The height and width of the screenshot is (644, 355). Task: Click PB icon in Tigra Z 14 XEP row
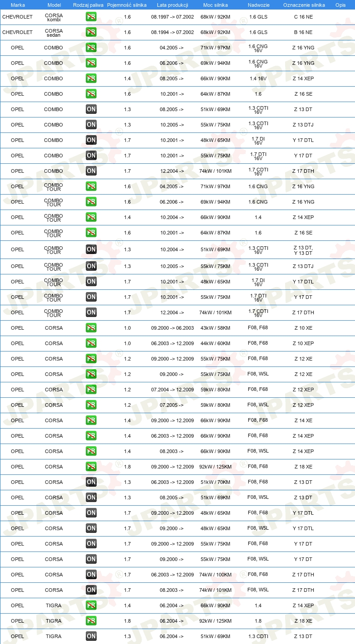point(91,605)
